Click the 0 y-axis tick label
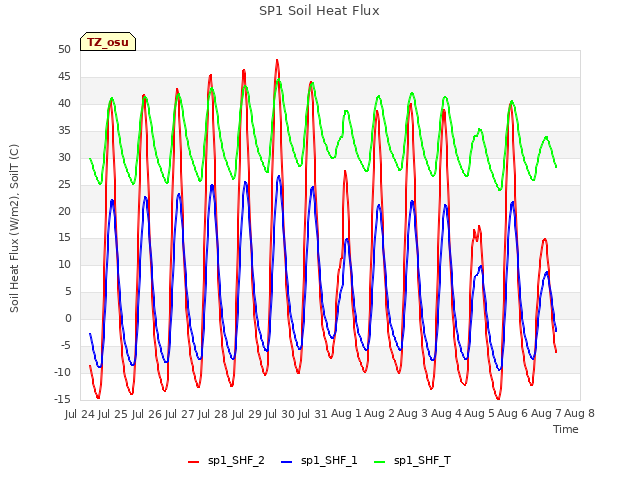 pyautogui.click(x=68, y=319)
